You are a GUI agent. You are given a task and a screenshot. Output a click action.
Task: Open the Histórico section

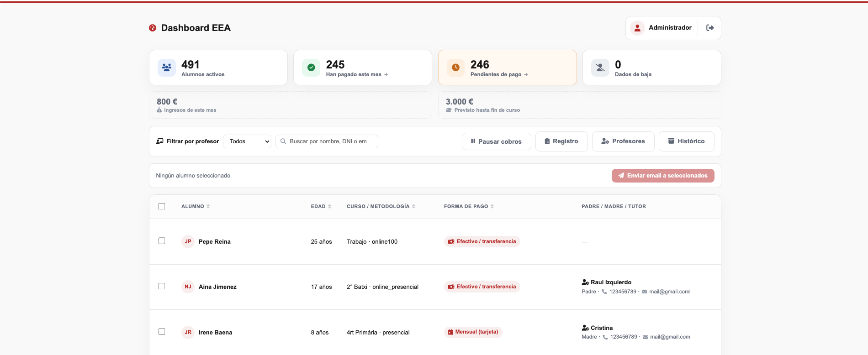(686, 141)
